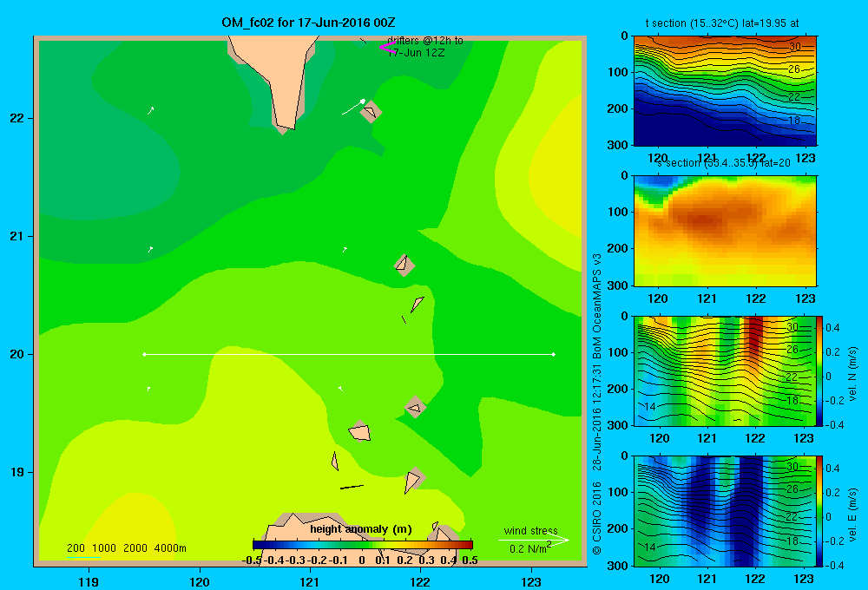Image resolution: width=868 pixels, height=590 pixels.
Task: Click the t section (15..32°C) title
Action: coord(722,23)
